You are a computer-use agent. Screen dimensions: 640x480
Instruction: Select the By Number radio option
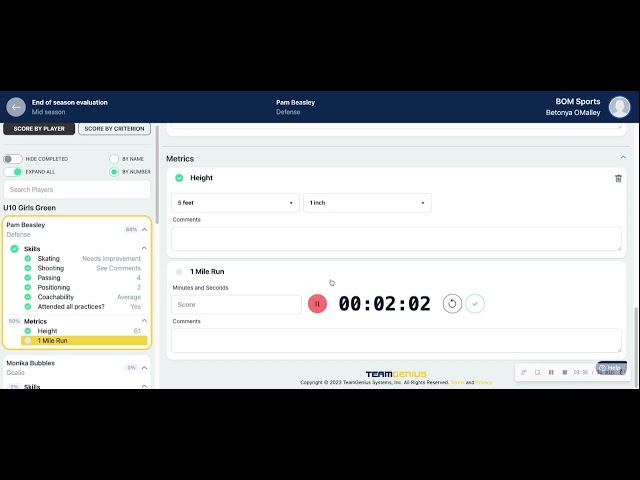point(114,172)
